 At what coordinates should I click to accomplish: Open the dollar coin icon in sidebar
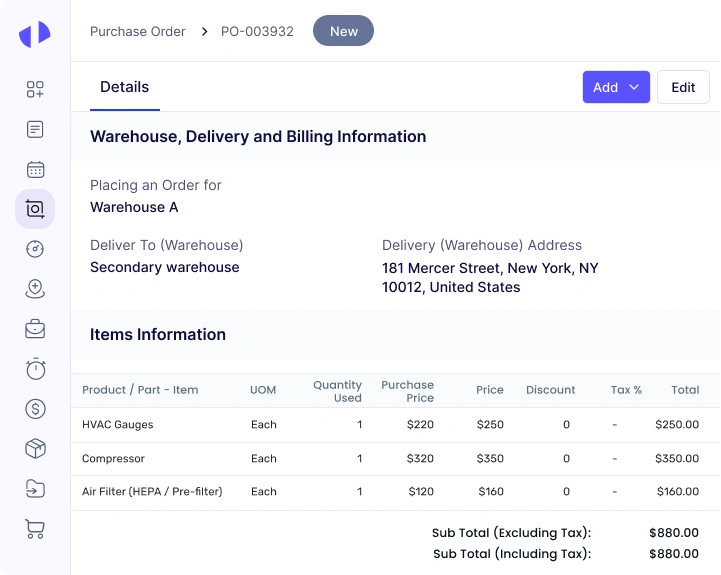[35, 409]
